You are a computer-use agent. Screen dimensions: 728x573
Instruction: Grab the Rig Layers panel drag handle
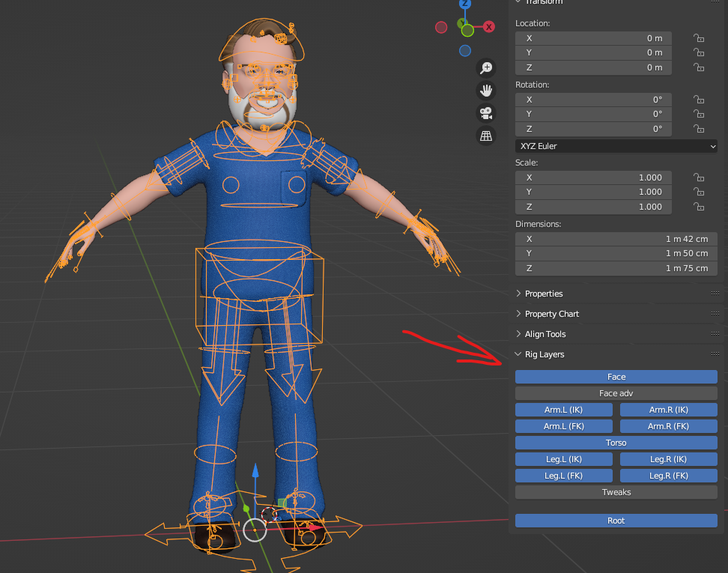pos(715,354)
